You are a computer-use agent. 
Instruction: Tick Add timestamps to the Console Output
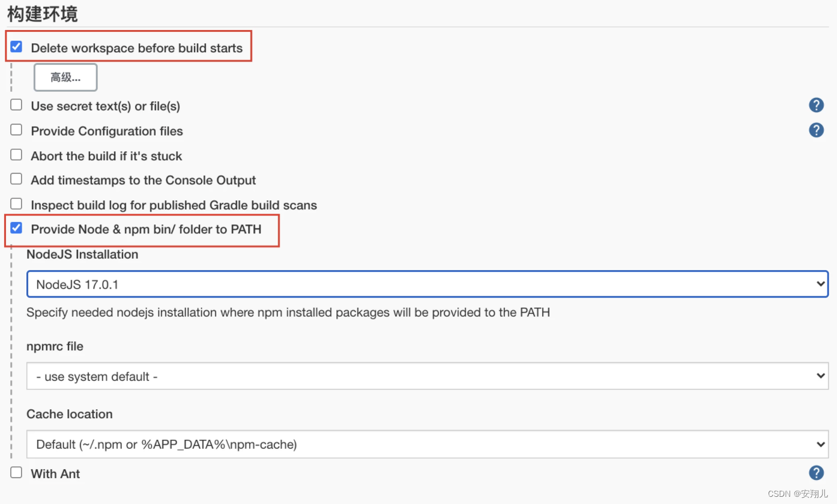coord(17,179)
